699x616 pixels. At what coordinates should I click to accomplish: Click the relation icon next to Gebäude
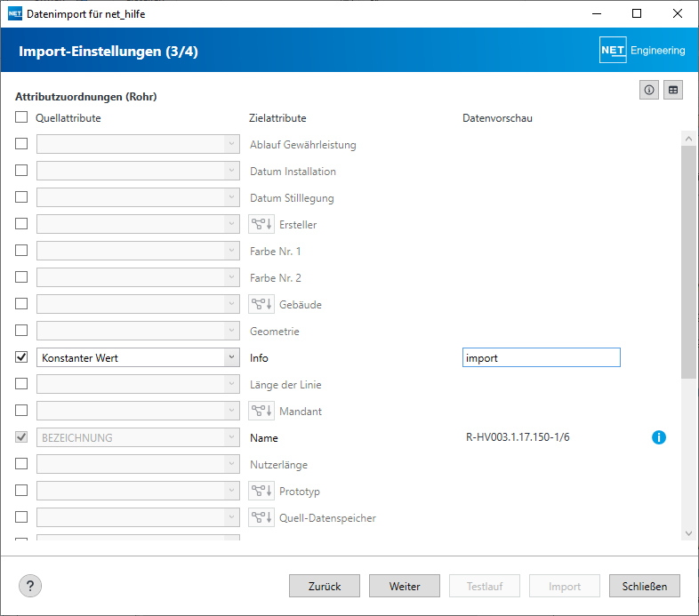[261, 305]
